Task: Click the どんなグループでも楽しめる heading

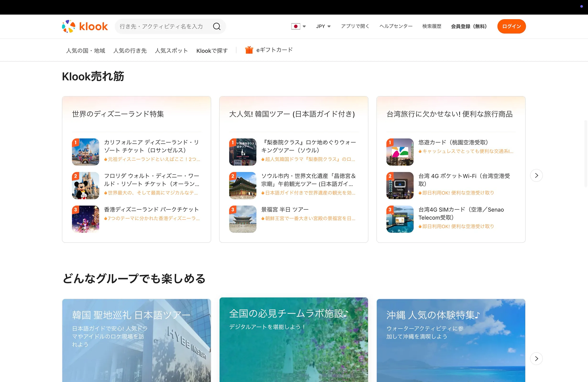Action: click(134, 279)
